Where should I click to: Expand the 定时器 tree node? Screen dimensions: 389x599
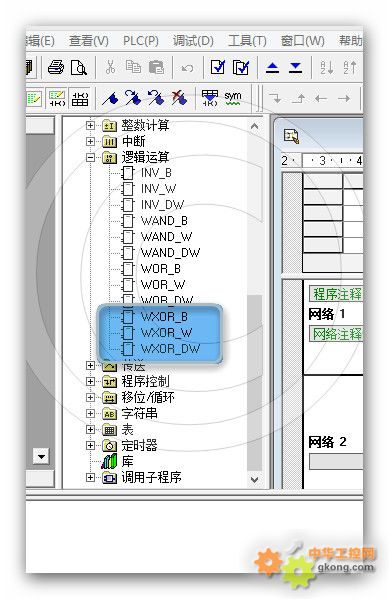(90, 445)
